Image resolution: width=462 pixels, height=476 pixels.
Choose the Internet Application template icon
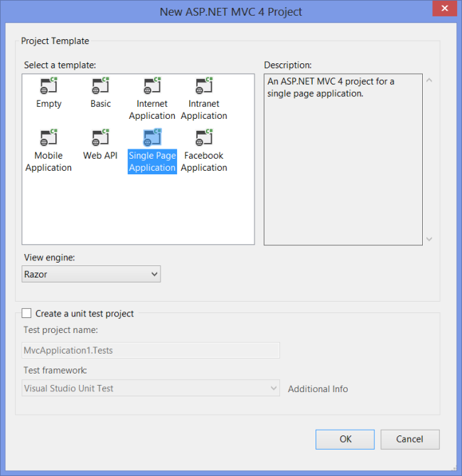[152, 85]
